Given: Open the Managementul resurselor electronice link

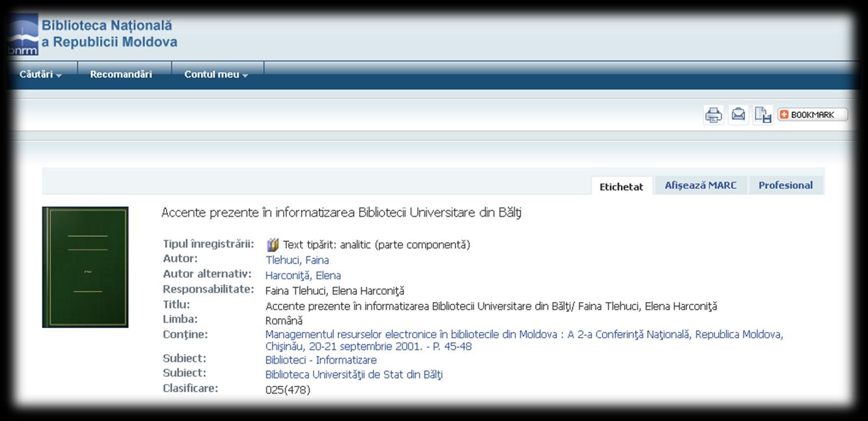Looking at the screenshot, I should tap(524, 340).
